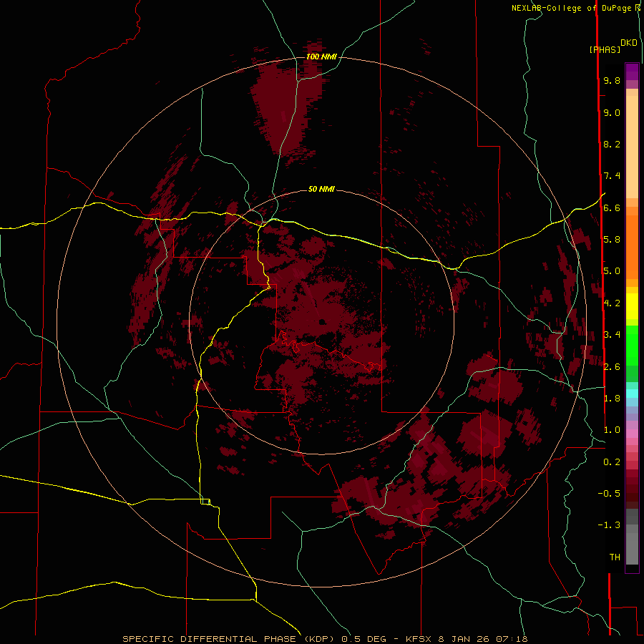Click the 8 JAN 26 date in caption
The image size is (644, 644).
pos(464,639)
